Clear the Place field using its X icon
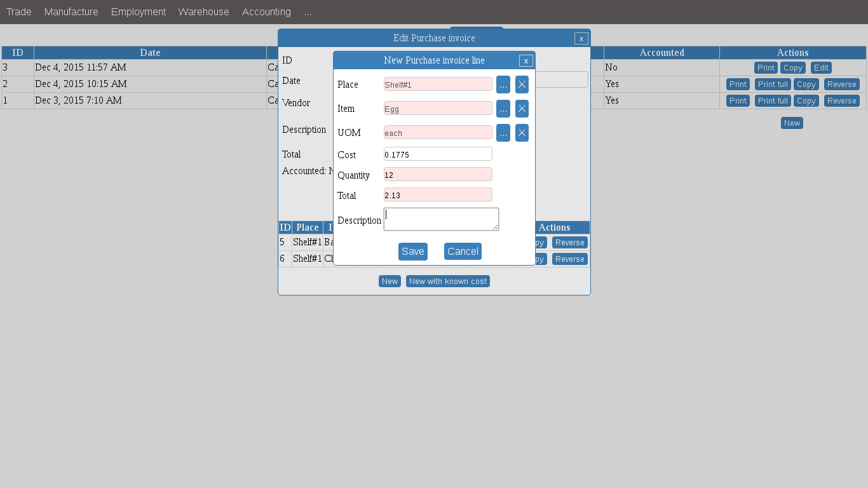 coord(522,84)
